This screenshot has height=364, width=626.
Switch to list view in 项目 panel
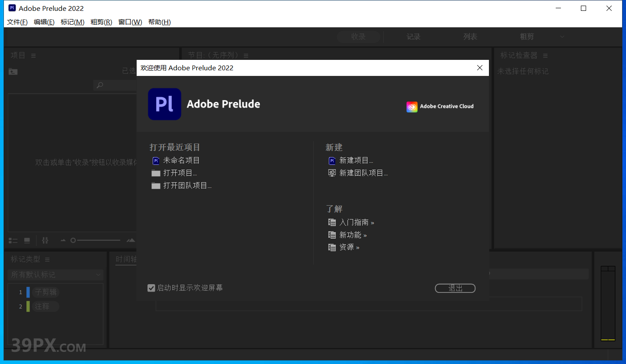[x=13, y=240]
